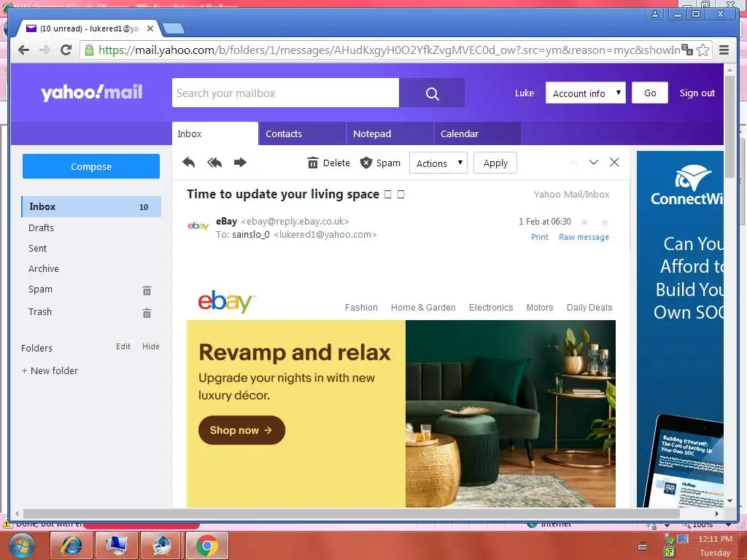This screenshot has height=560, width=747.
Task: Open the Motors link
Action: coord(540,307)
